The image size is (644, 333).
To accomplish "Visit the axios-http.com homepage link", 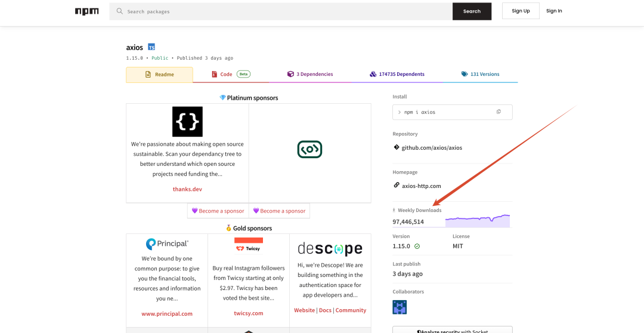I will tap(421, 186).
